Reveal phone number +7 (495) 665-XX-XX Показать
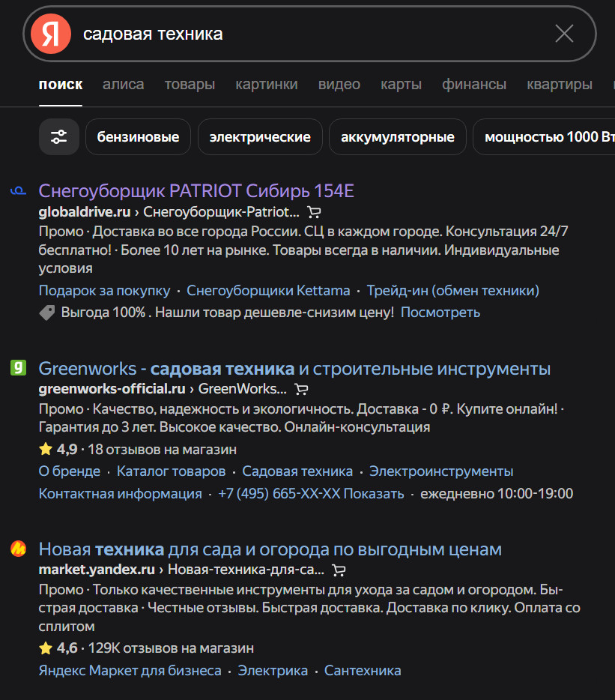Viewport: 615px width, 700px height. (x=311, y=494)
